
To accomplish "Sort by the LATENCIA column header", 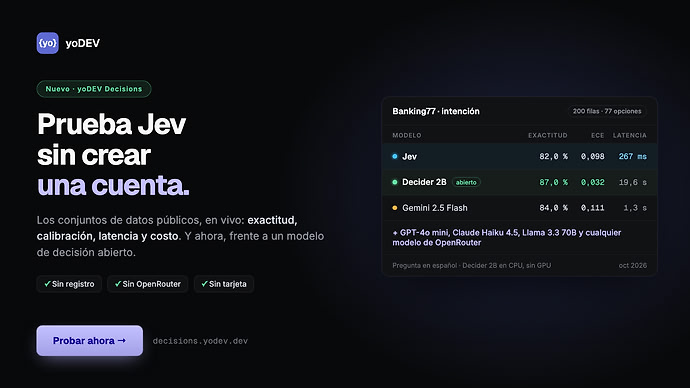I will pos(630,135).
